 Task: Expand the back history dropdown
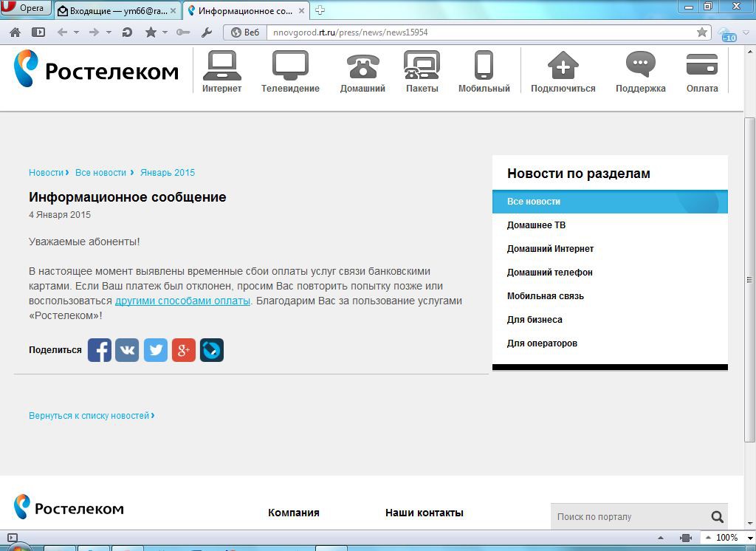click(76, 32)
